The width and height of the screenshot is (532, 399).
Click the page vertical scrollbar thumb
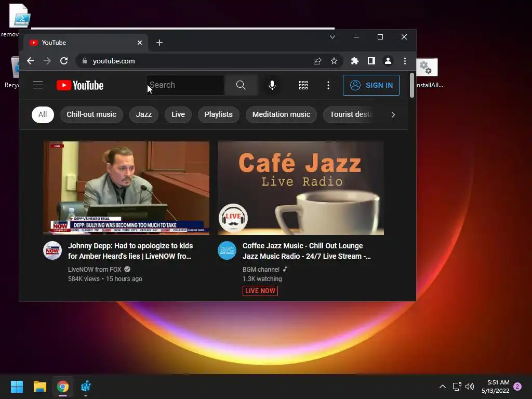coord(411,85)
